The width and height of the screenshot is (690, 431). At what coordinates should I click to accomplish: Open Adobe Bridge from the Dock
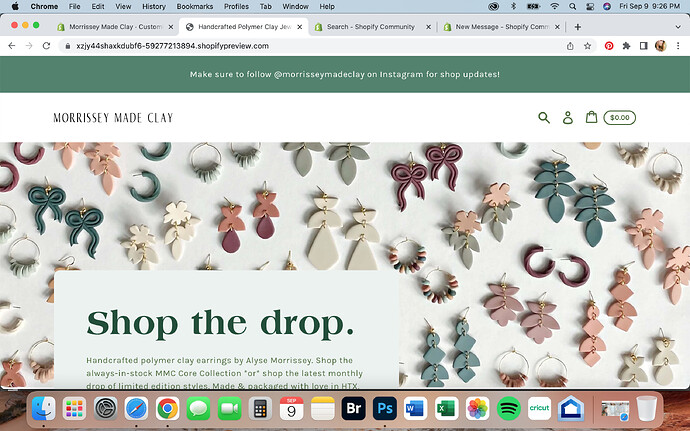pyautogui.click(x=354, y=408)
